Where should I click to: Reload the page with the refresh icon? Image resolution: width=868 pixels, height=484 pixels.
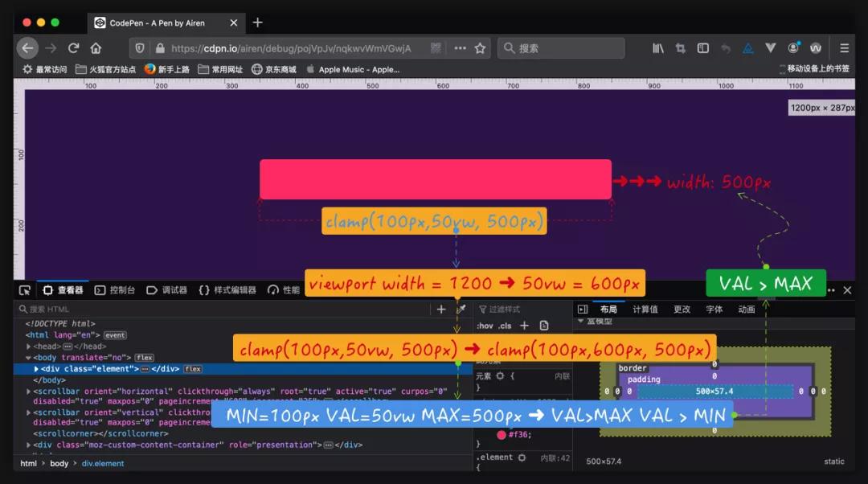(x=73, y=48)
